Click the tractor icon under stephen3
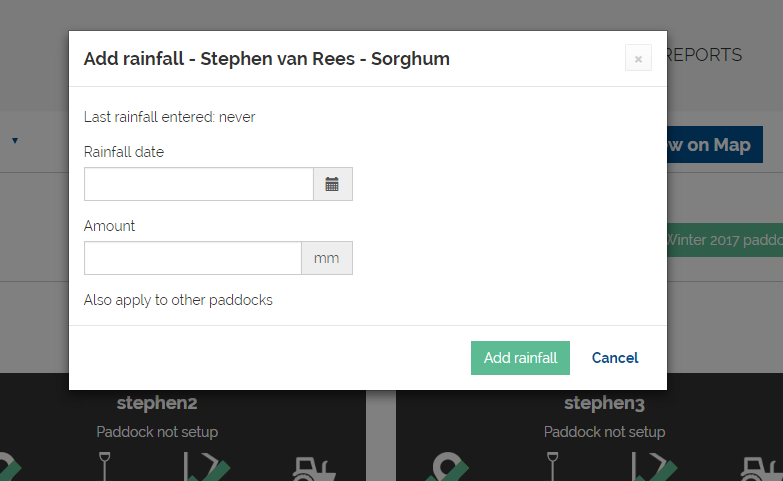This screenshot has width=783, height=481. 758,468
